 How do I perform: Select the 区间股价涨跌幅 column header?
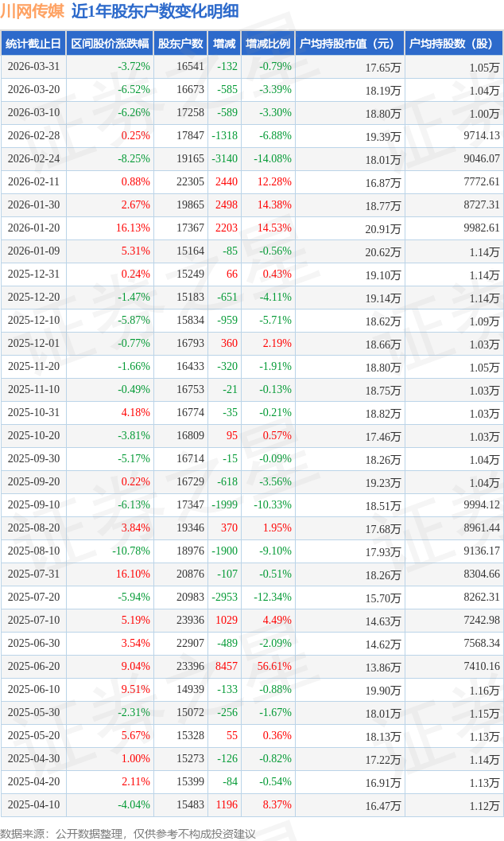point(110,44)
